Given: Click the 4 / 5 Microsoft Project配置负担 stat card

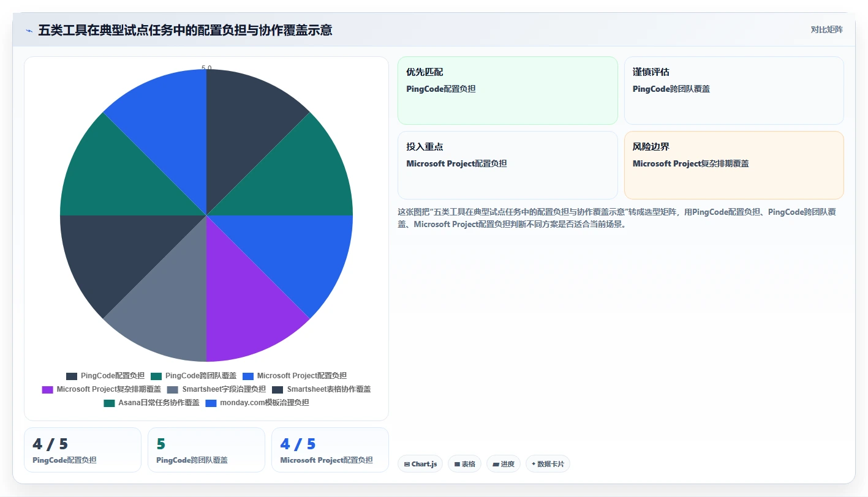Looking at the screenshot, I should click(330, 450).
